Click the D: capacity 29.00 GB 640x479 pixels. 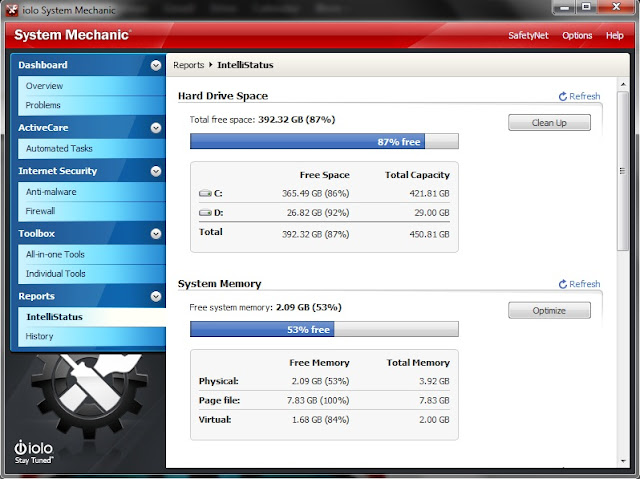click(x=432, y=213)
